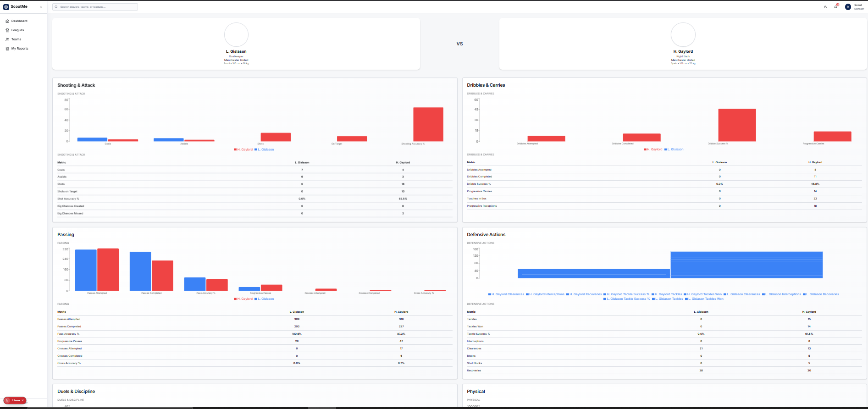
Task: Open the Scout Manager user avatar
Action: (848, 7)
